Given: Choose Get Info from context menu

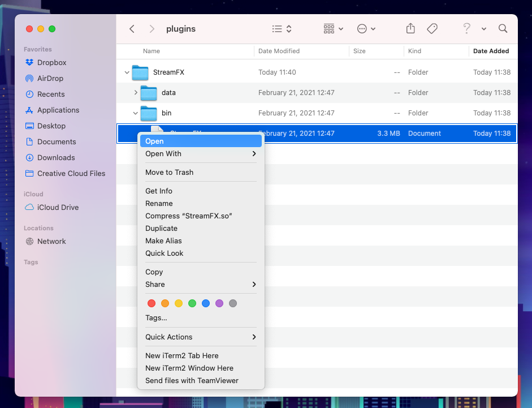Looking at the screenshot, I should pyautogui.click(x=201, y=191).
